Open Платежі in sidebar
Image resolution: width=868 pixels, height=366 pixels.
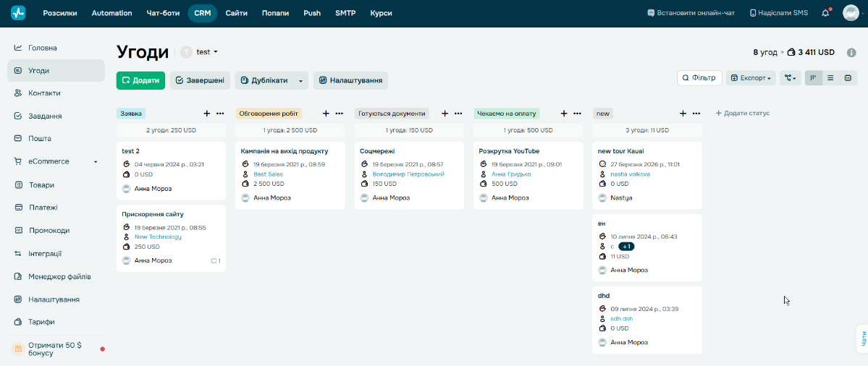point(55,208)
